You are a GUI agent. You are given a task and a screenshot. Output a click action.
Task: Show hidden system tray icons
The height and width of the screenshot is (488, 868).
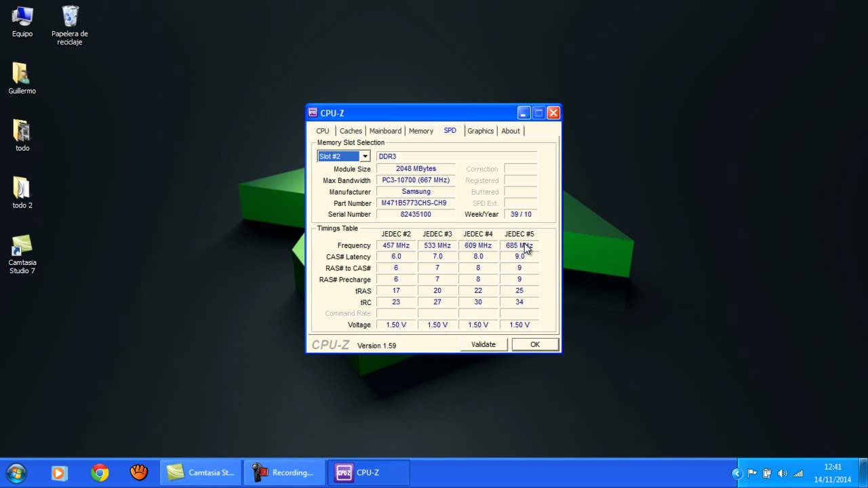click(737, 473)
